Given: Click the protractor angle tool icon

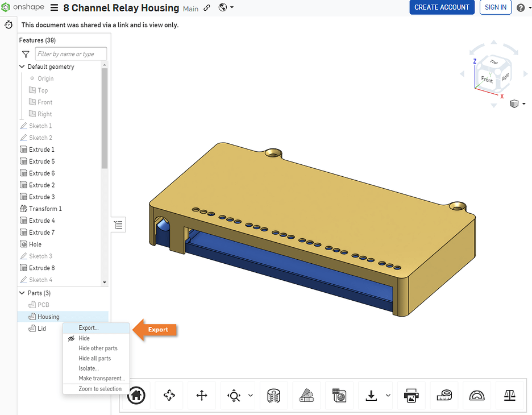Looking at the screenshot, I should (x=476, y=395).
